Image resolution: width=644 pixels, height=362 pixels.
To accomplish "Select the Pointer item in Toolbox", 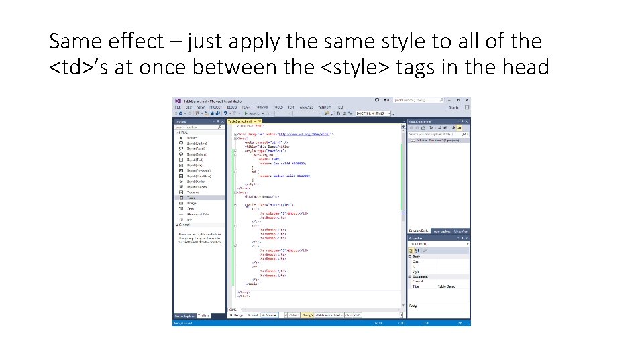I will coord(193,138).
